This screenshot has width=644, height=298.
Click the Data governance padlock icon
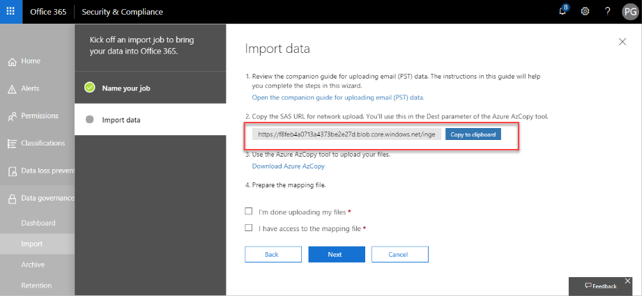[x=13, y=198]
